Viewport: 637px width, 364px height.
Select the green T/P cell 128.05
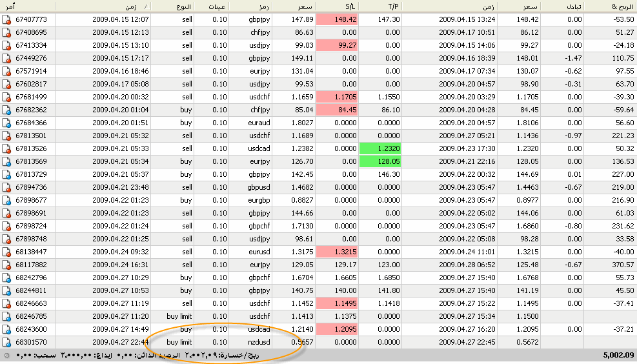(380, 161)
